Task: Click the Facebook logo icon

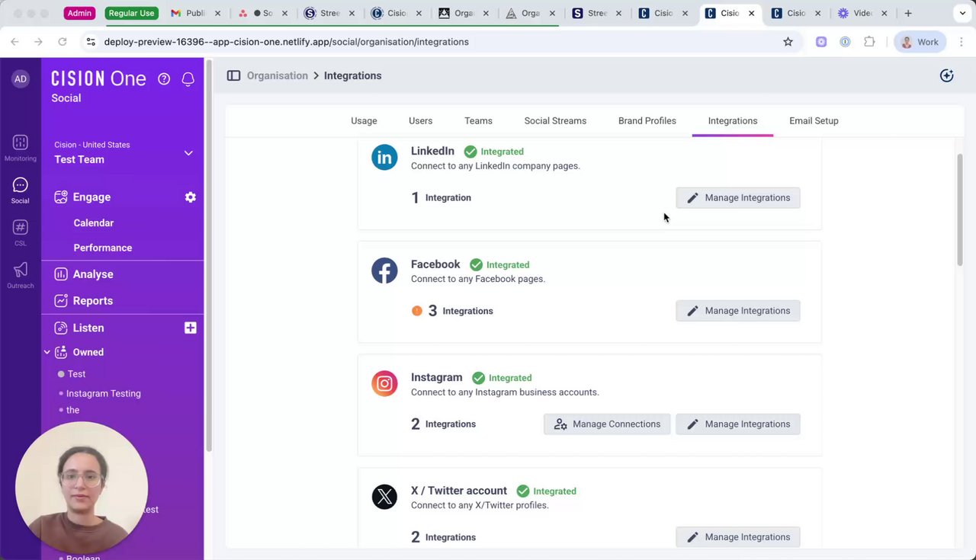Action: click(x=384, y=270)
